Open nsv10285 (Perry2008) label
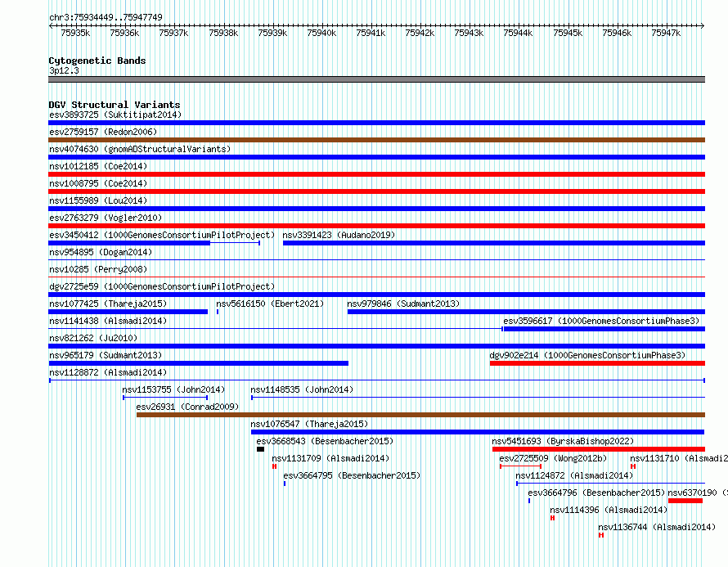Viewport: 728px width, 567px height. (98, 269)
